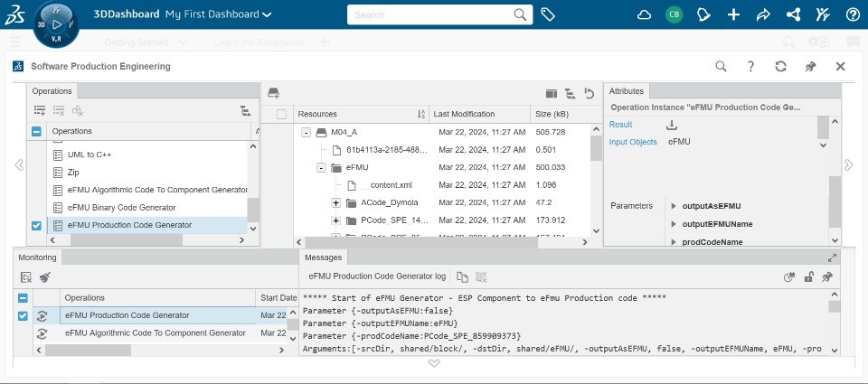Expand the Messages panel fullscreen

point(832,258)
